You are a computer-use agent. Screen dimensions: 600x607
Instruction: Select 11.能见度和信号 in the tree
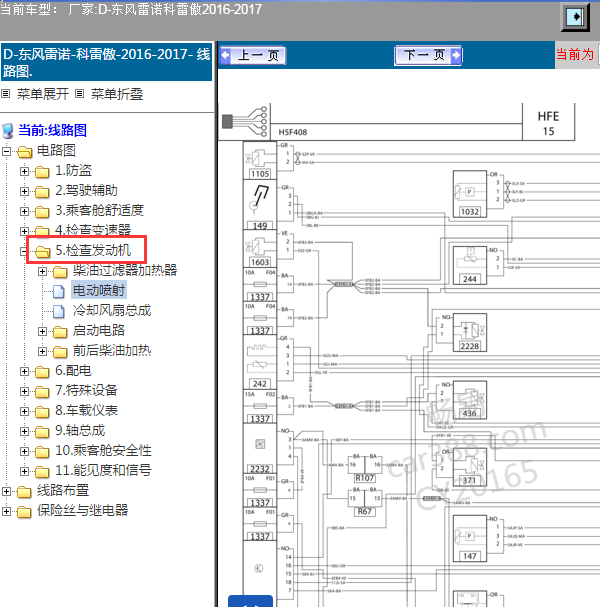point(103,471)
